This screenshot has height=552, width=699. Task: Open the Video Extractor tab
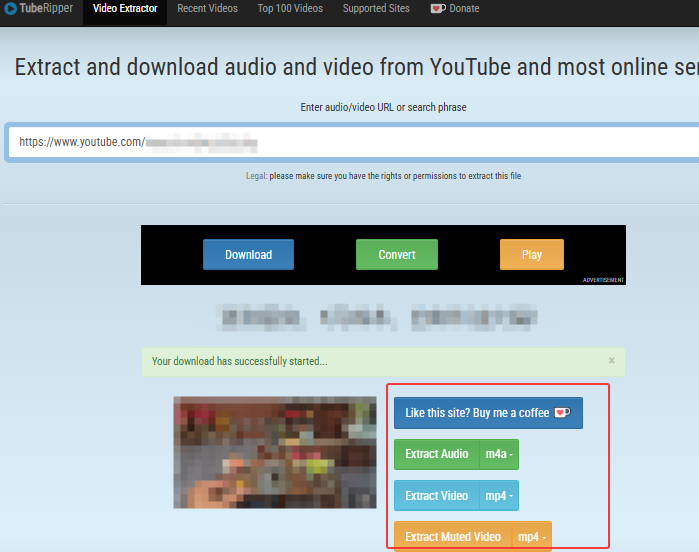(x=125, y=8)
